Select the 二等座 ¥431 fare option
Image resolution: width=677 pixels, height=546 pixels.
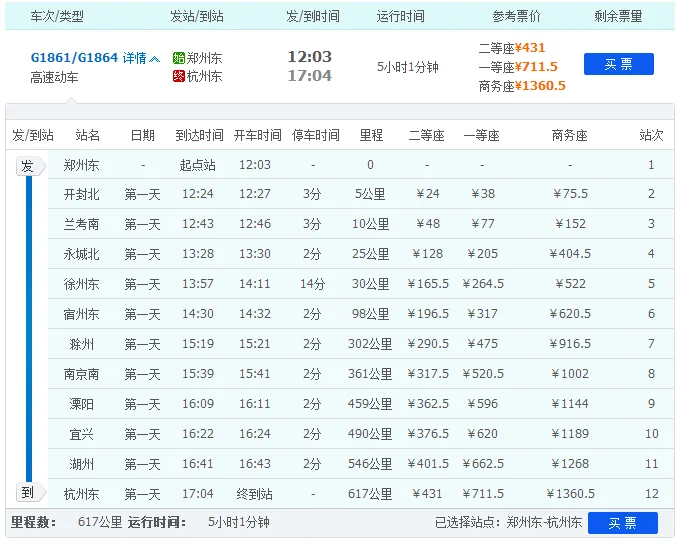[x=512, y=47]
